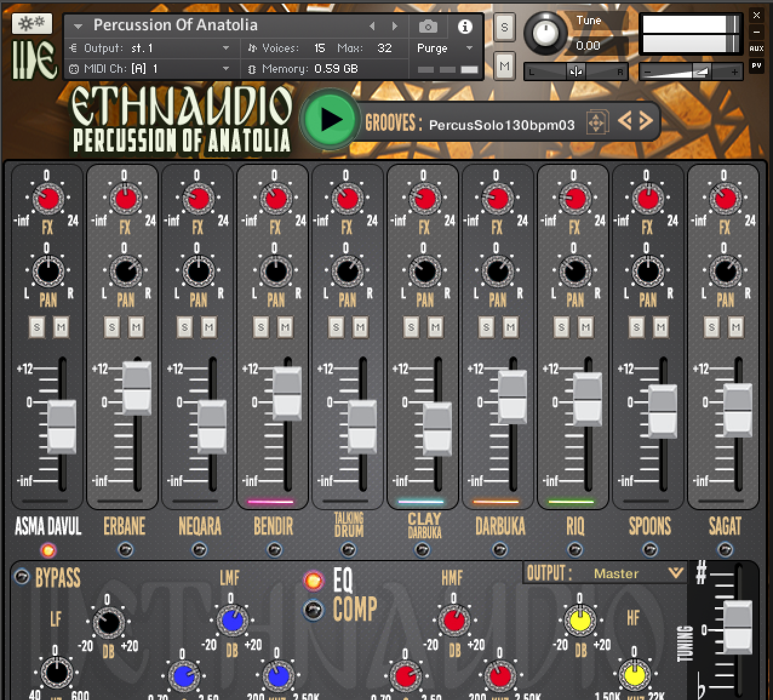Select the Darbuka instrument radio button

[500, 550]
